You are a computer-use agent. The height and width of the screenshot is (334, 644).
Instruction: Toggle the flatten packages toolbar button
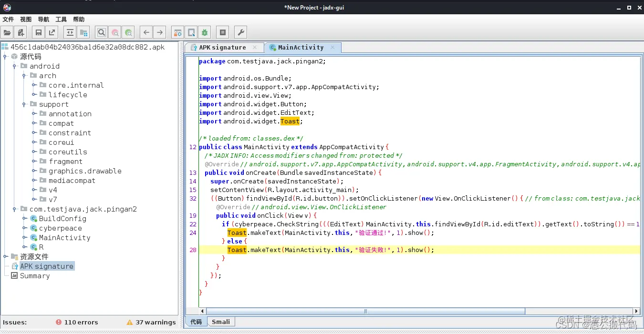tap(83, 32)
